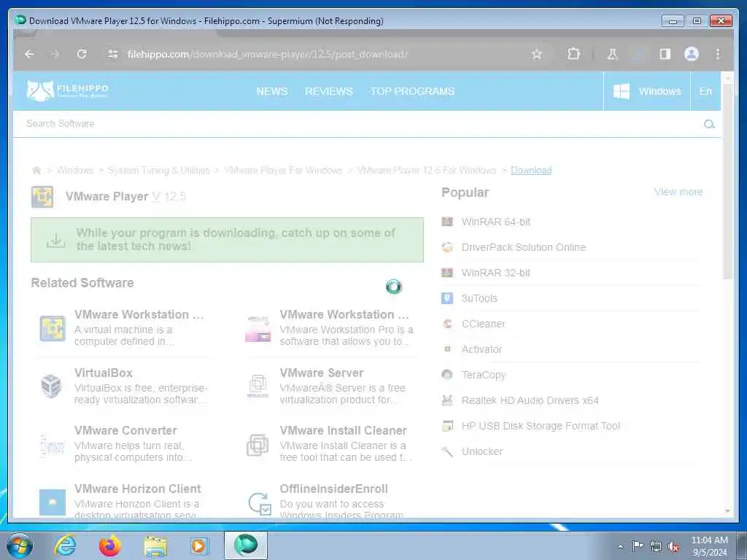Viewport: 747px width, 560px height.
Task: Open the Activator link
Action: 481,349
